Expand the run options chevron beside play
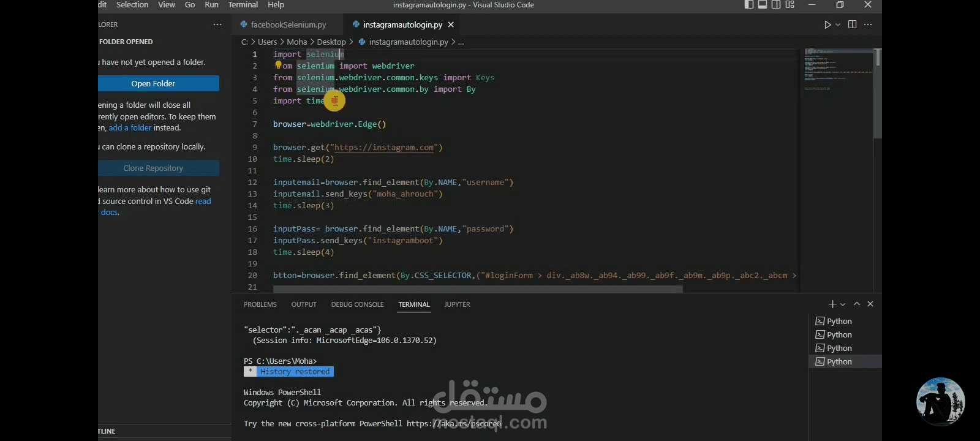 837,24
